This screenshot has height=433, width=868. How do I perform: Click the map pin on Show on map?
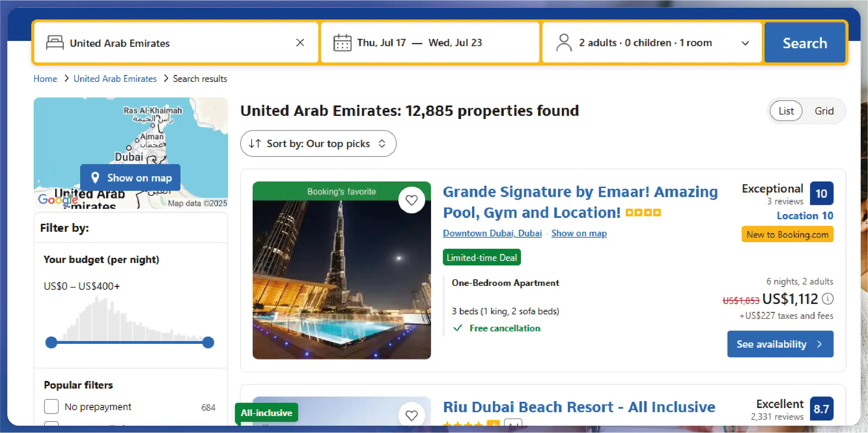pyautogui.click(x=95, y=178)
